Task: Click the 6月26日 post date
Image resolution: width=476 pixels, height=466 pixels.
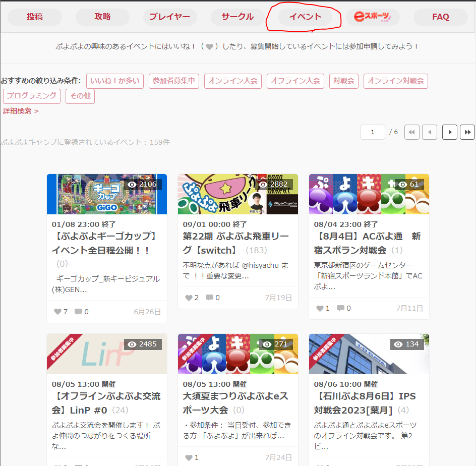Action: click(x=147, y=312)
